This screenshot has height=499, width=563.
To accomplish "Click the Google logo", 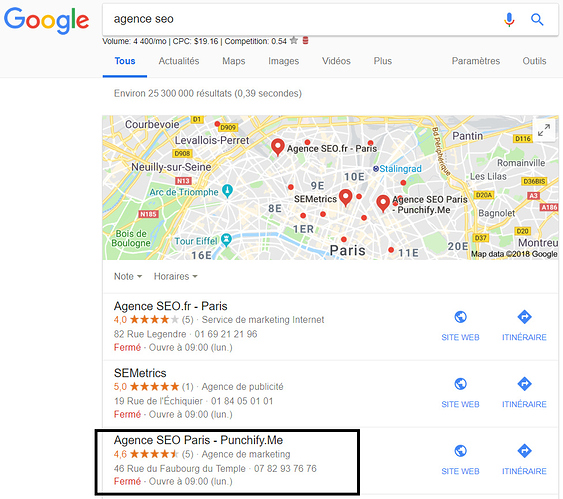I will (46, 21).
